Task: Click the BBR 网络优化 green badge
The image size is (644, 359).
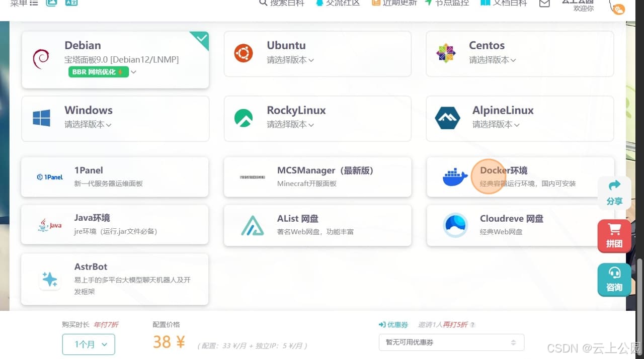Action: click(x=99, y=72)
